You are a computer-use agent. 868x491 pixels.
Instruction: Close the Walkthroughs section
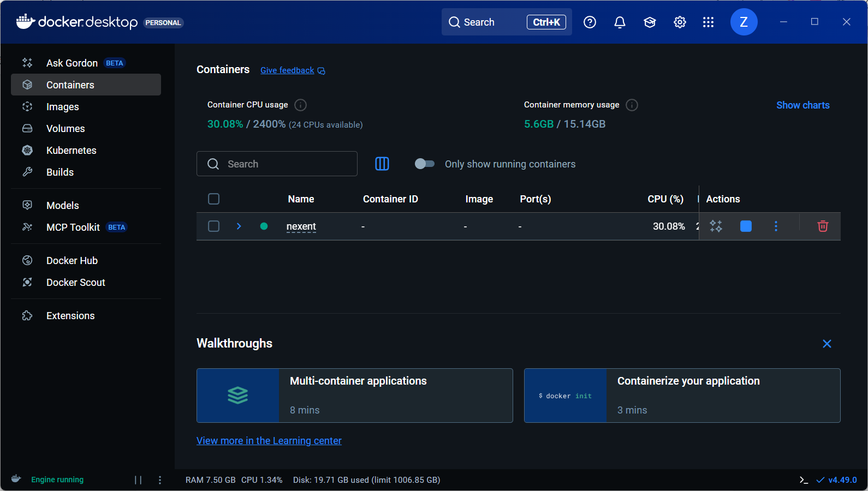coord(827,344)
